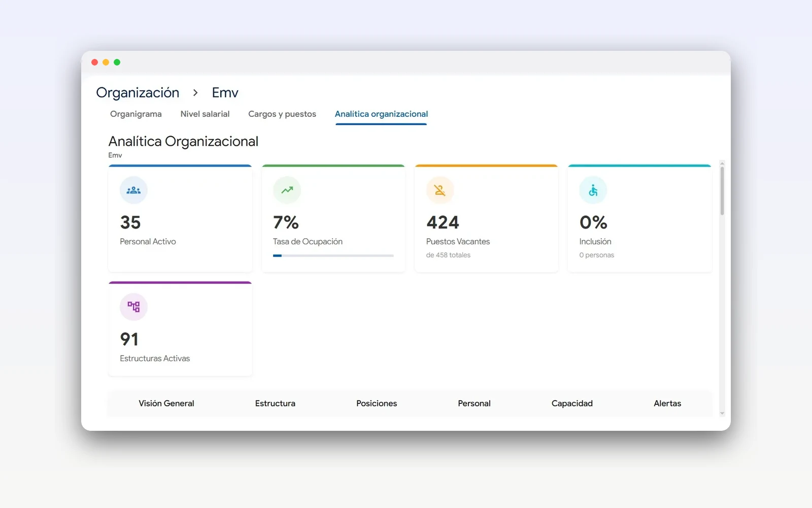
Task: Click the Puestos Vacantes person-off icon
Action: [440, 190]
